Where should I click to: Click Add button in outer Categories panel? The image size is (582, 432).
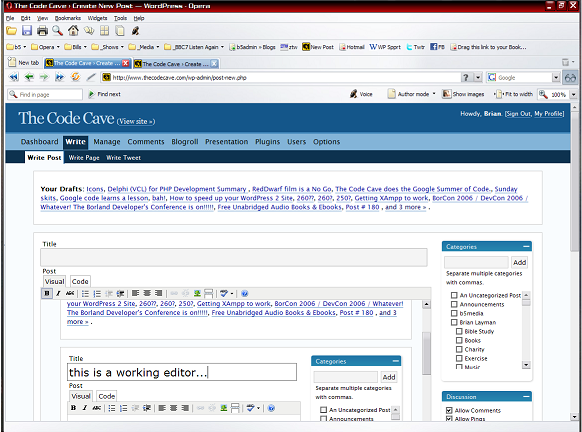[x=519, y=262]
